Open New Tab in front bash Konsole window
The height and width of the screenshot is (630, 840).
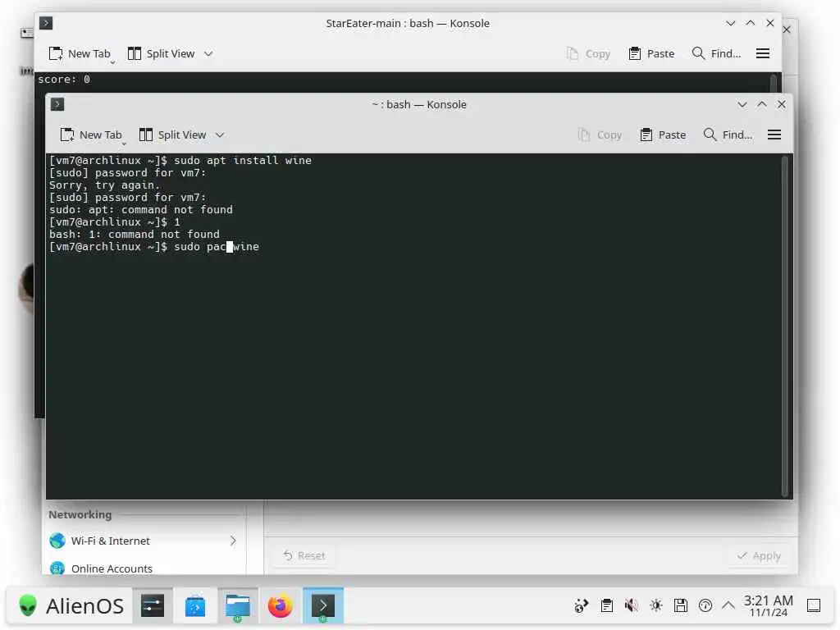tap(91, 135)
